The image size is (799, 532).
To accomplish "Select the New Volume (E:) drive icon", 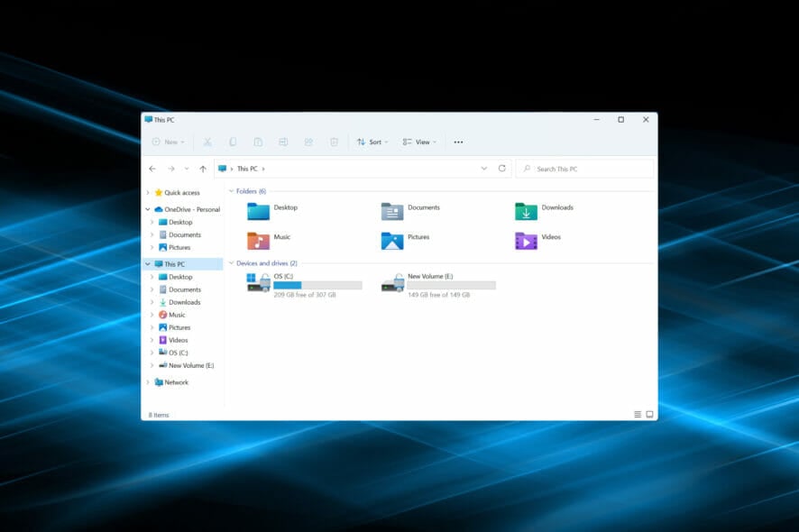I will point(392,282).
